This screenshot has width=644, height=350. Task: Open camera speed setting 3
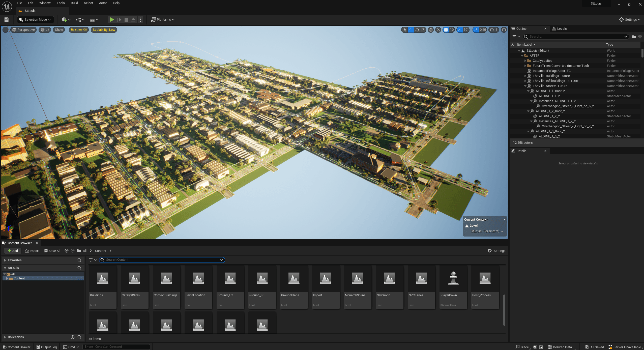pos(494,30)
